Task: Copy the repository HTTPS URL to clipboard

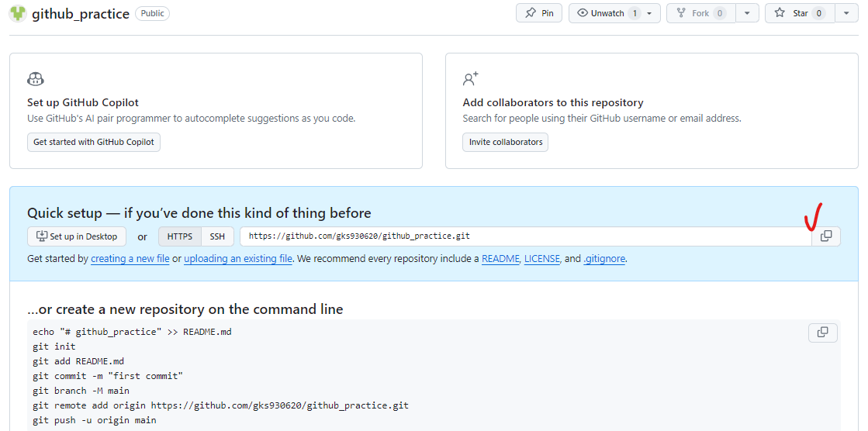Action: pyautogui.click(x=825, y=236)
